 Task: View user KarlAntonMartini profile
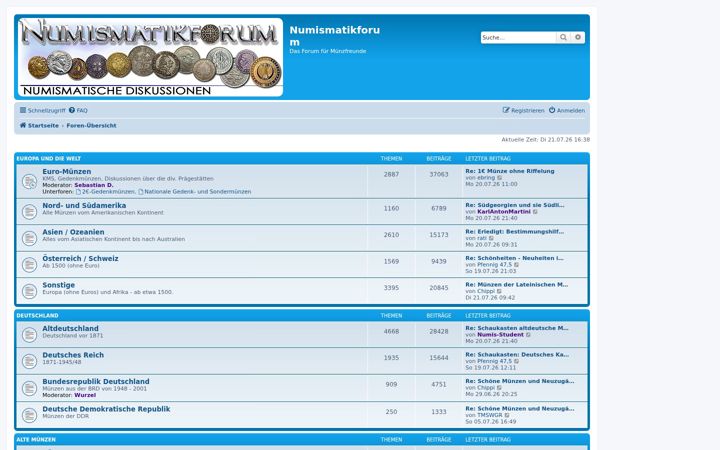pyautogui.click(x=504, y=212)
